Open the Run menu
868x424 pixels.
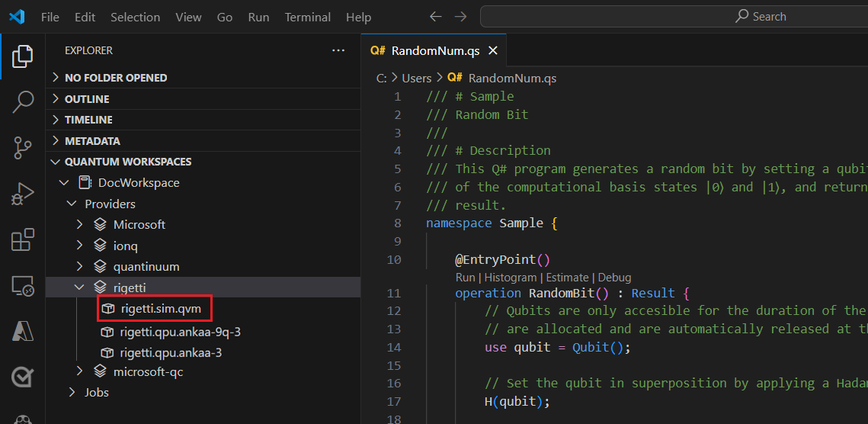coord(258,18)
